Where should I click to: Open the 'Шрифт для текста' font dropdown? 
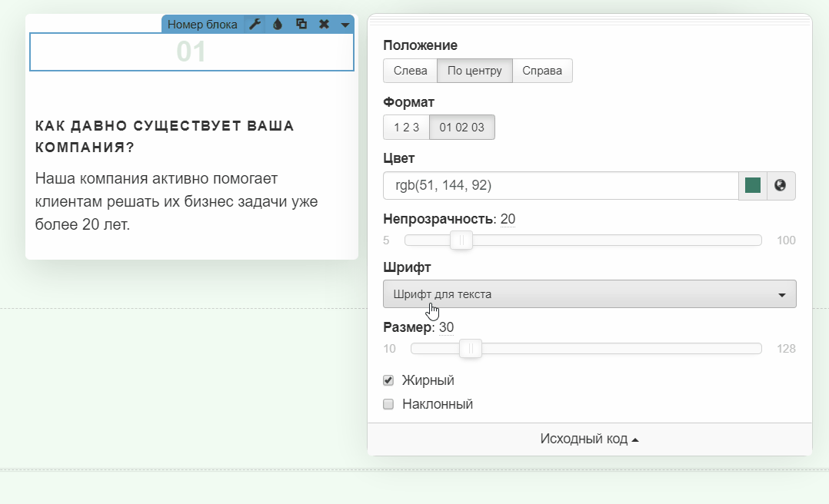click(589, 294)
